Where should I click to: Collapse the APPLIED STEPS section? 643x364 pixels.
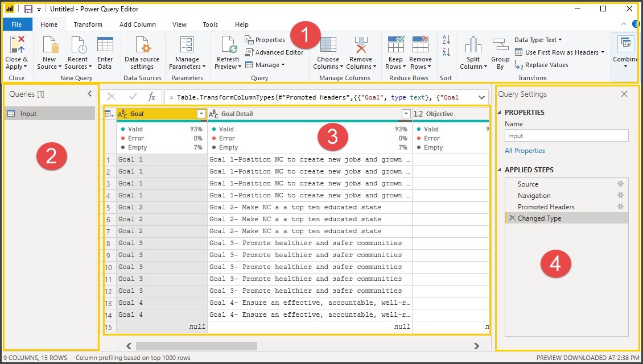(500, 169)
